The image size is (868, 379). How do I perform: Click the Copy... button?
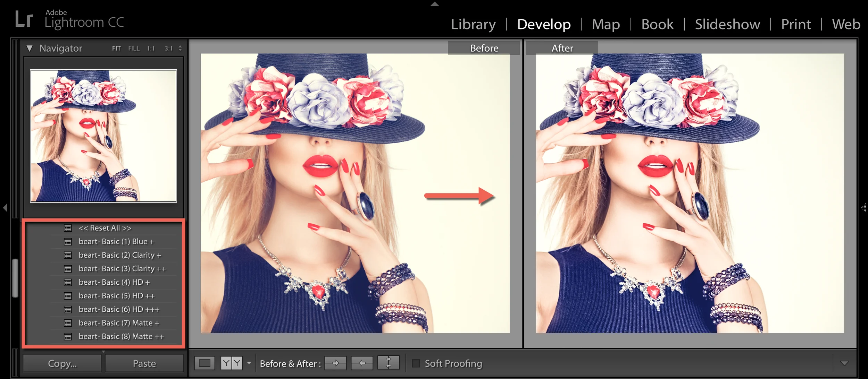pyautogui.click(x=62, y=363)
